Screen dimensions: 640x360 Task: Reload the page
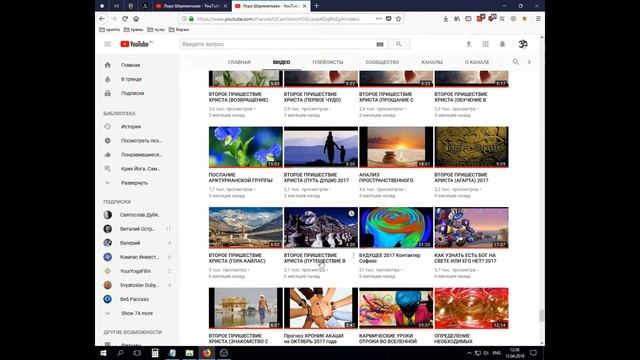click(x=125, y=19)
